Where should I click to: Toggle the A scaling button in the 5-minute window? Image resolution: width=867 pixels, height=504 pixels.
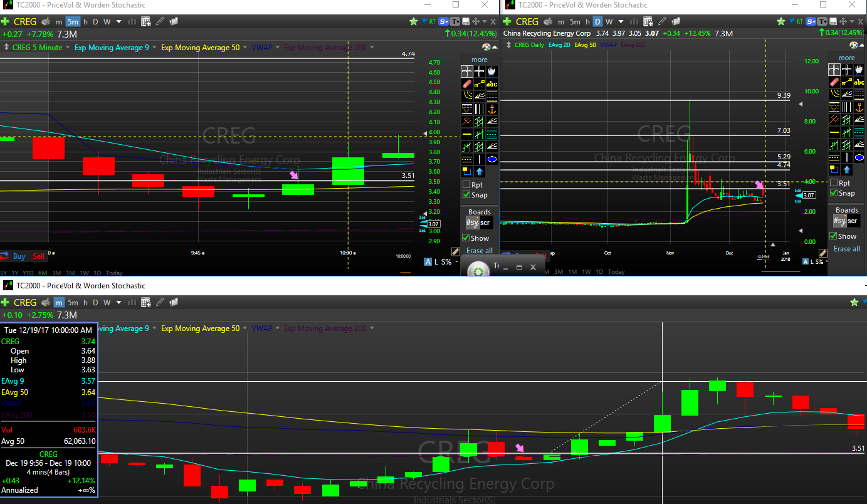[428, 261]
